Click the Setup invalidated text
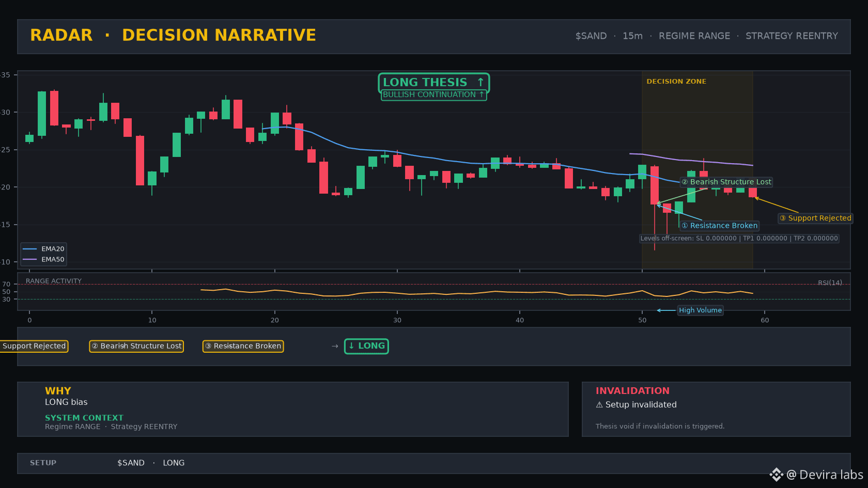Image resolution: width=868 pixels, height=488 pixels. 641,405
